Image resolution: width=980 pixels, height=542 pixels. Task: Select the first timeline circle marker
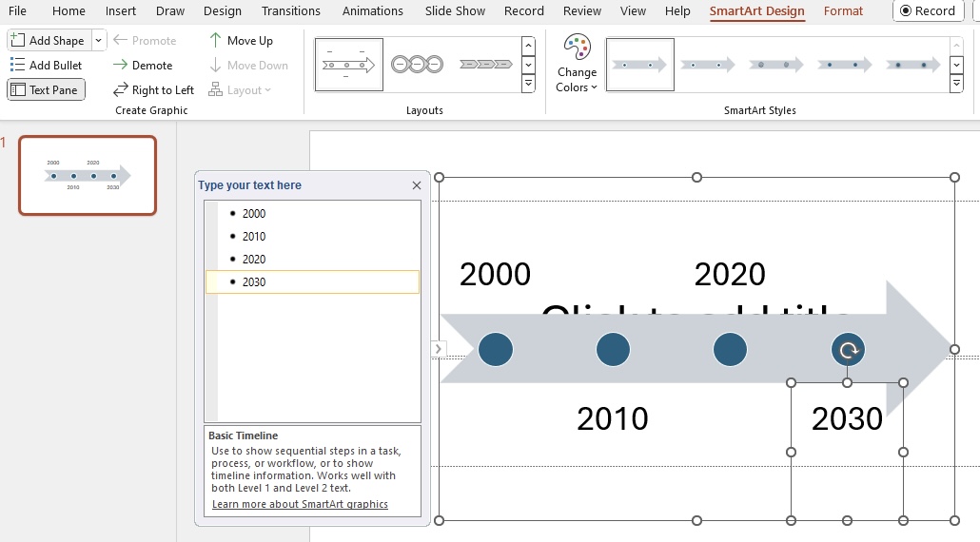(x=496, y=349)
